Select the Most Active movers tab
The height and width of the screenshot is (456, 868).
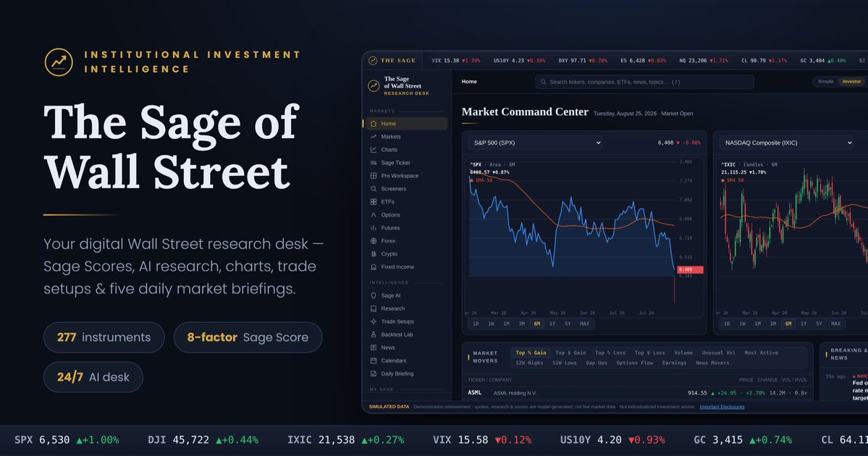click(761, 352)
